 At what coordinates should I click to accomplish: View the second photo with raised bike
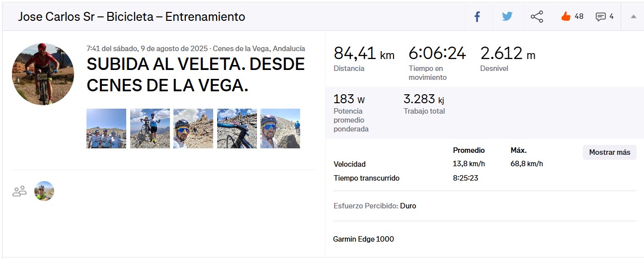[150, 129]
